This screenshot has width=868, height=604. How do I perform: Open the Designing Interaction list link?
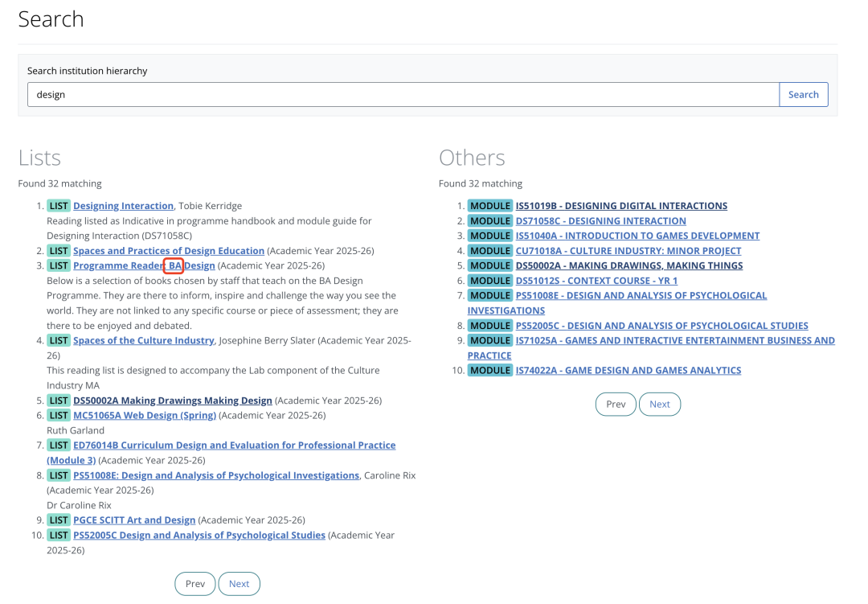(x=124, y=206)
